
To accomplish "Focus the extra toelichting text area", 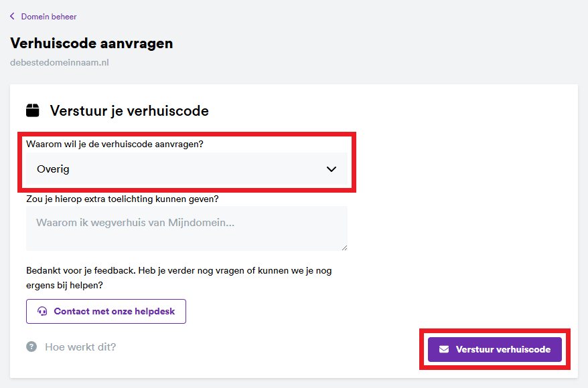I will 187,229.
